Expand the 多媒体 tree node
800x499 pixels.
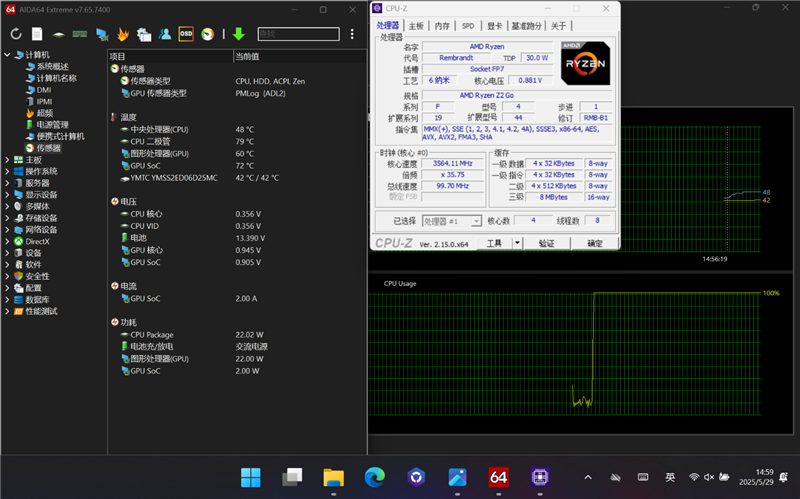tap(7, 206)
